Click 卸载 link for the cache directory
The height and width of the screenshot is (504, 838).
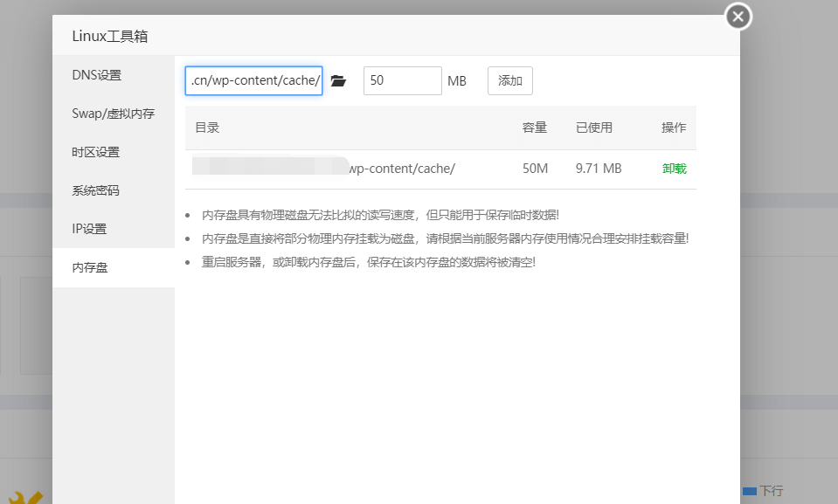click(674, 169)
